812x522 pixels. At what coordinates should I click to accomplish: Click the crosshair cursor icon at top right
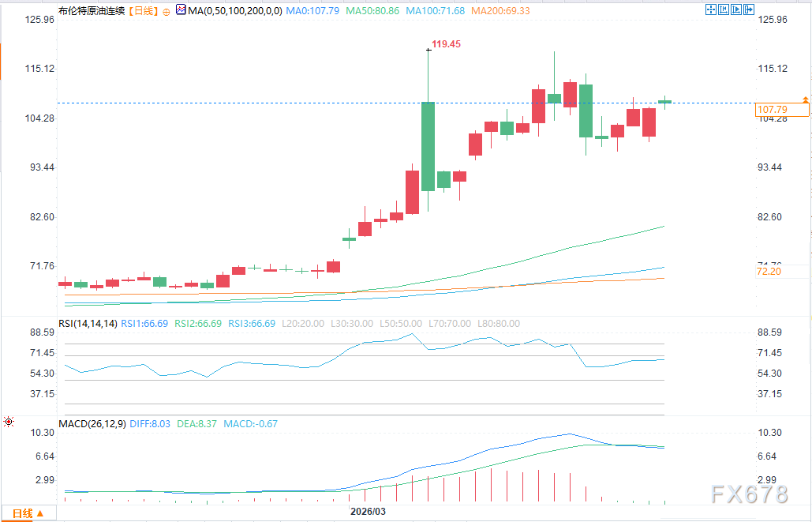click(x=709, y=9)
